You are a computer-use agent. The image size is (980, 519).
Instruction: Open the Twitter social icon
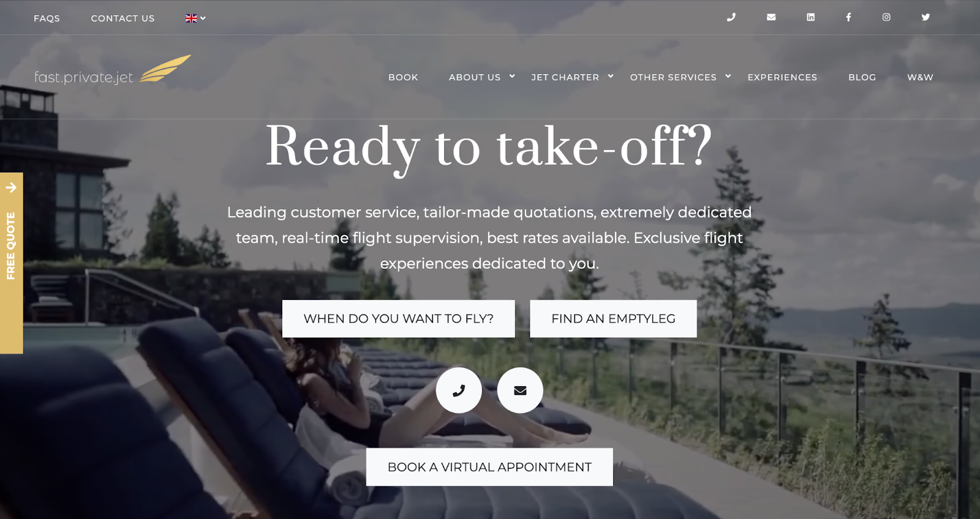925,17
